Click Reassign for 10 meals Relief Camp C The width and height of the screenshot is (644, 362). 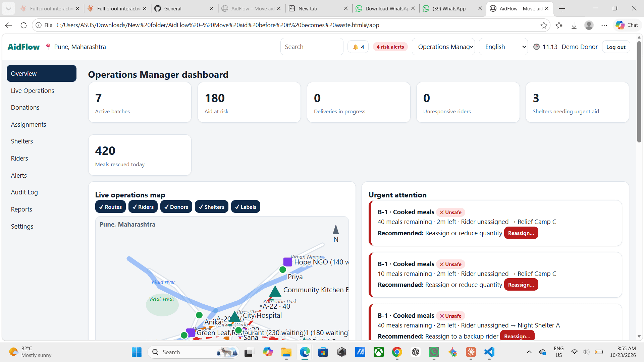[x=521, y=285]
